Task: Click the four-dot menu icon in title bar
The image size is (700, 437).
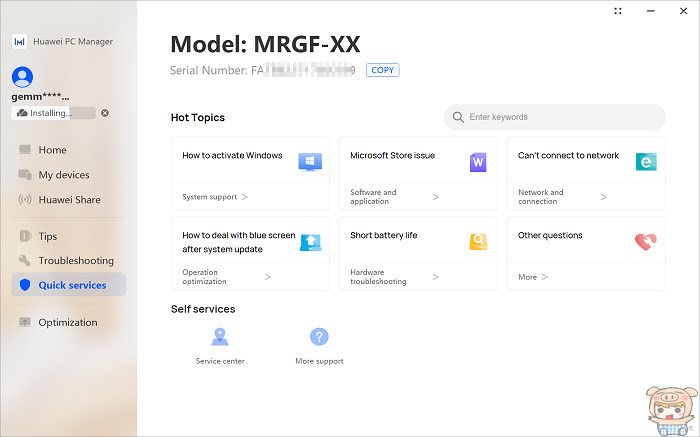Action: pos(618,11)
